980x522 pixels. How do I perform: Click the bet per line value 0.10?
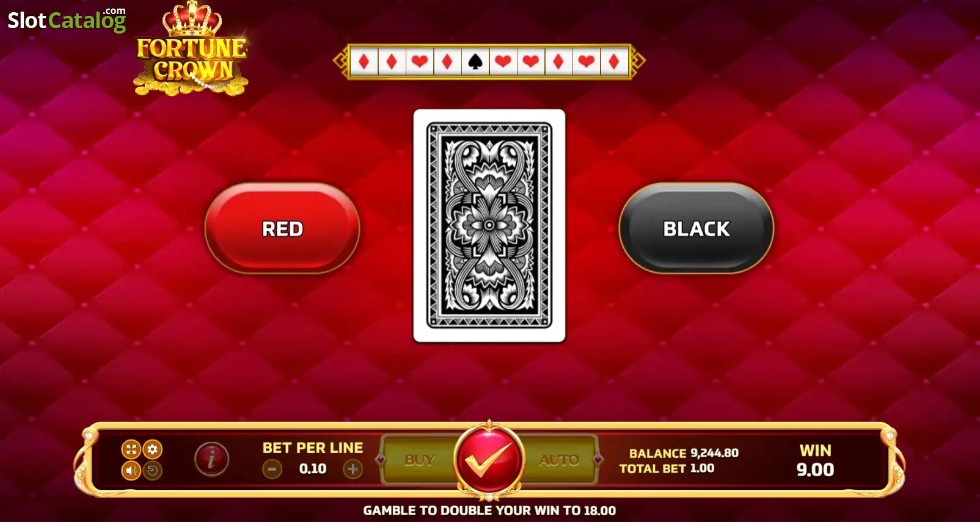click(x=313, y=469)
